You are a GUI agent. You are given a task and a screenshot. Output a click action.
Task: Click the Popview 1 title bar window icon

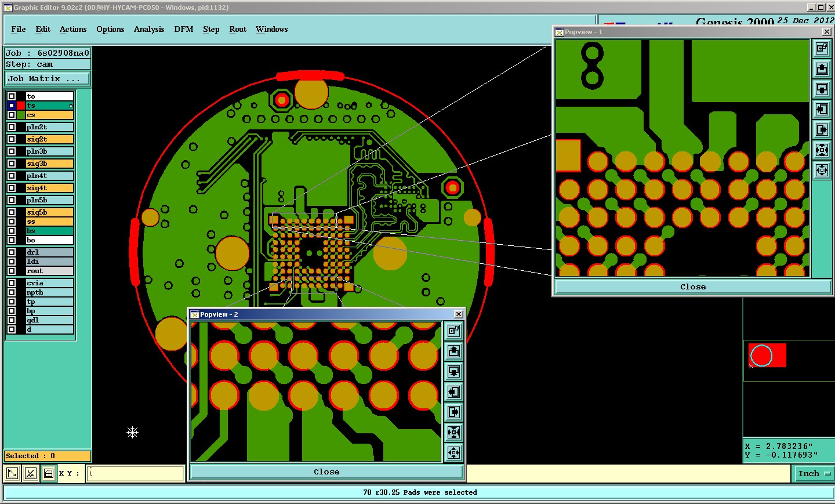point(560,32)
